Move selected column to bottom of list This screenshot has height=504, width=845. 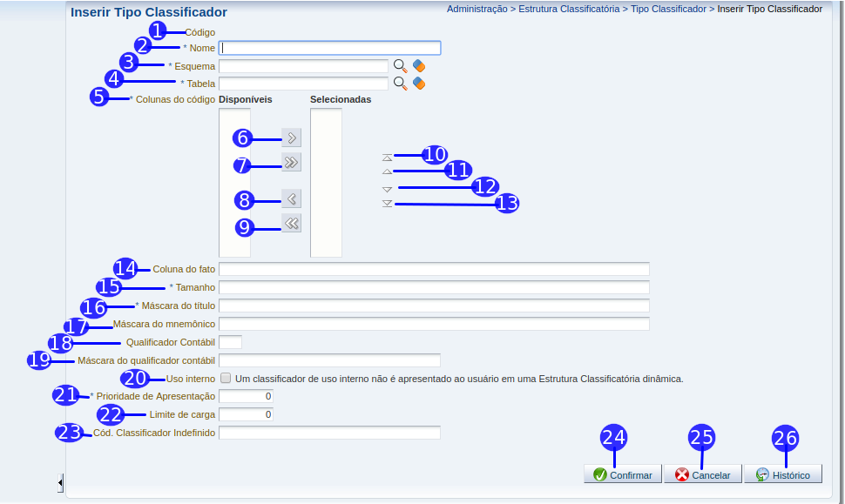(388, 204)
